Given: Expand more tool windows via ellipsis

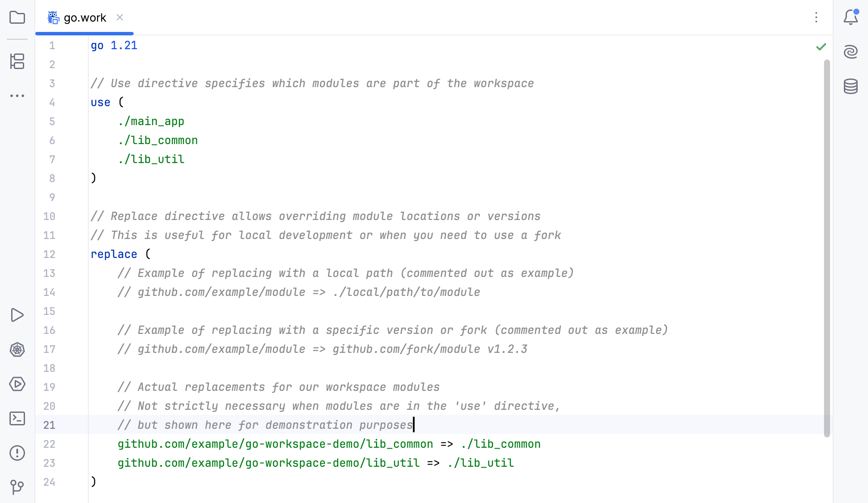Looking at the screenshot, I should tap(17, 96).
